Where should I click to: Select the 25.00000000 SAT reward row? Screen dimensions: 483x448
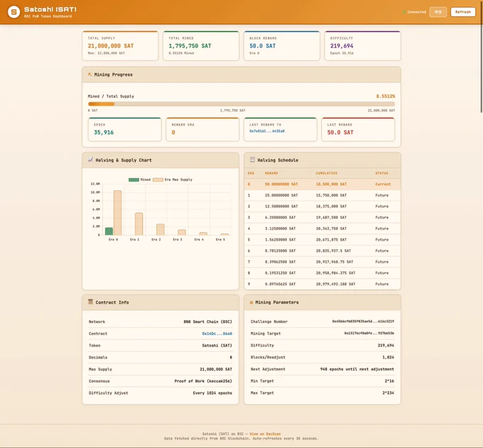[x=322, y=195]
